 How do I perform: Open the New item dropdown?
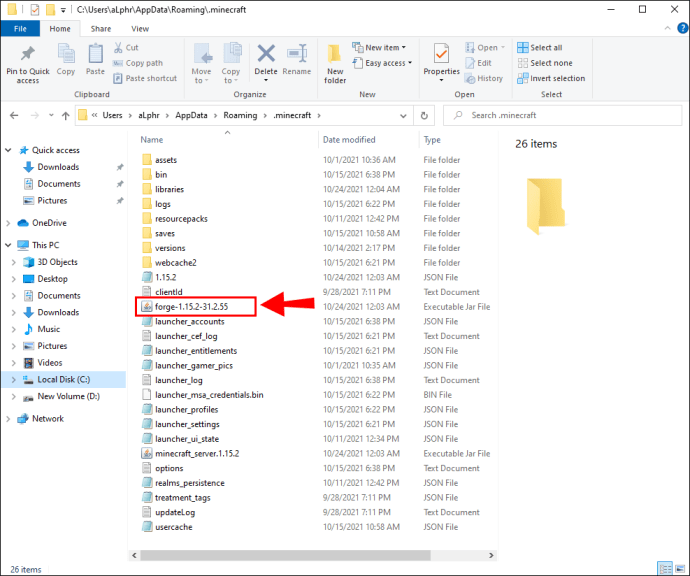tap(379, 48)
